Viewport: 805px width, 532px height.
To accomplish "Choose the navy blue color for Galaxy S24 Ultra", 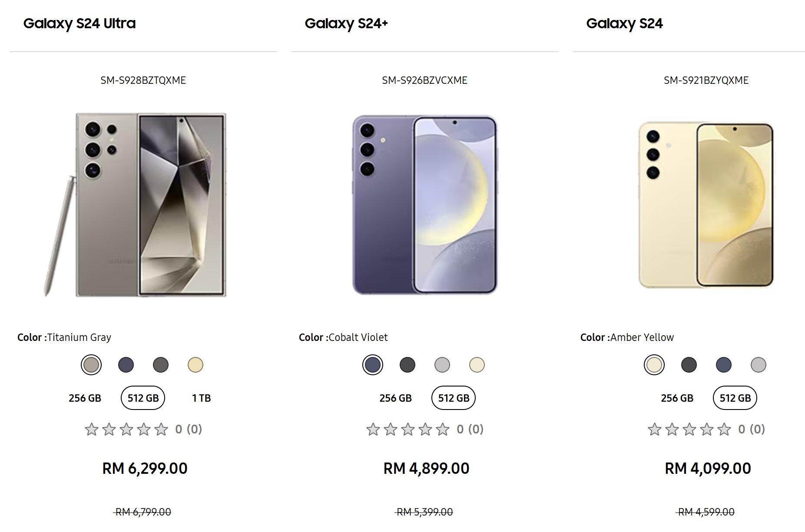I will [x=126, y=365].
